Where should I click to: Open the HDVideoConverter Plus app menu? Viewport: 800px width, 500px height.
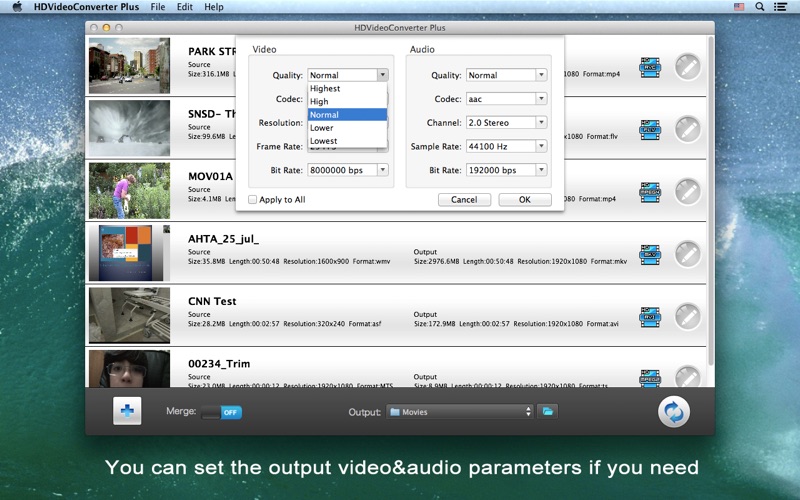[x=86, y=7]
